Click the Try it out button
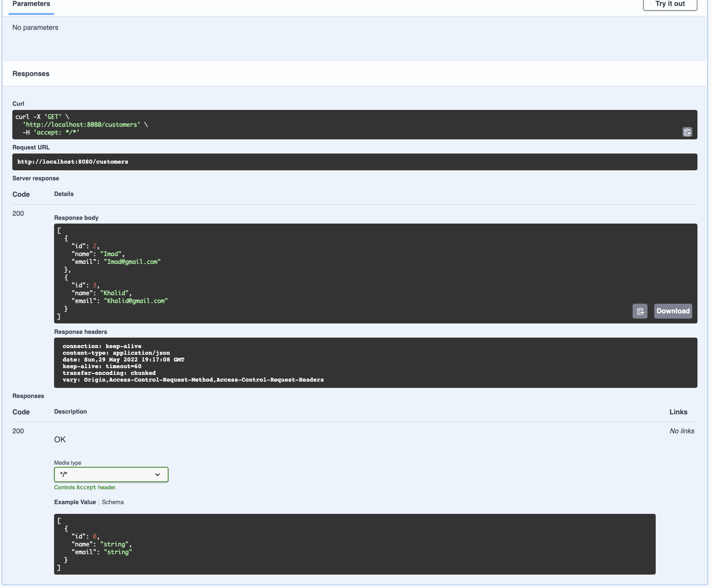712x588 pixels. 670,4
